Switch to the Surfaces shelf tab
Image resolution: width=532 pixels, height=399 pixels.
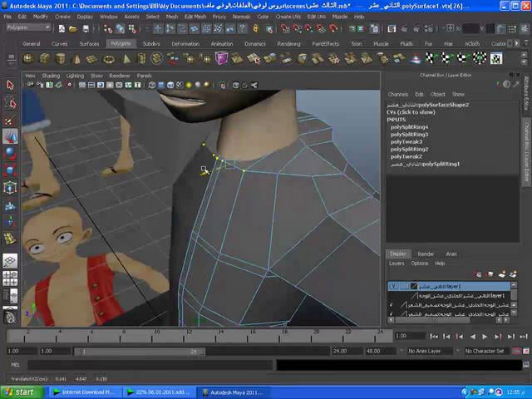point(89,44)
